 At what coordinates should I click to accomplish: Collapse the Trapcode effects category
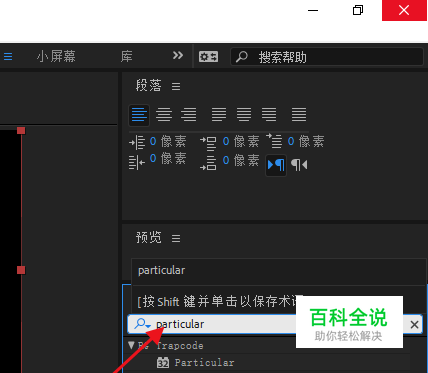(x=131, y=345)
